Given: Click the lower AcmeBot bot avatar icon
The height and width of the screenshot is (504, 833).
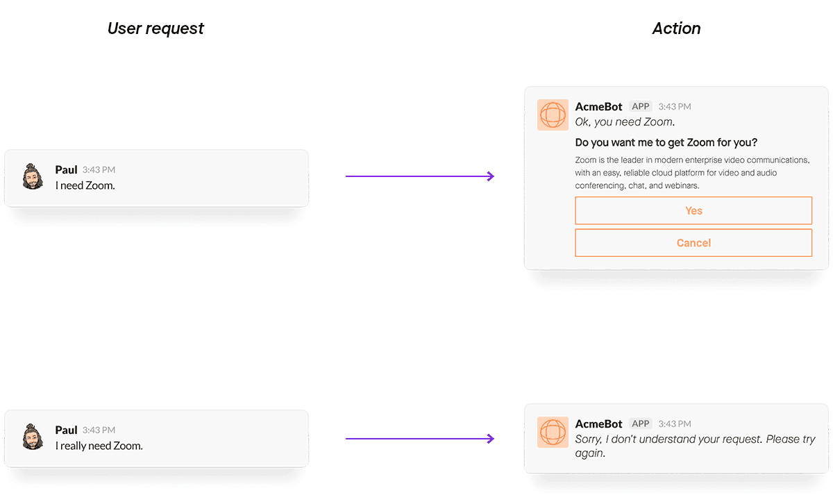Looking at the screenshot, I should click(x=553, y=432).
